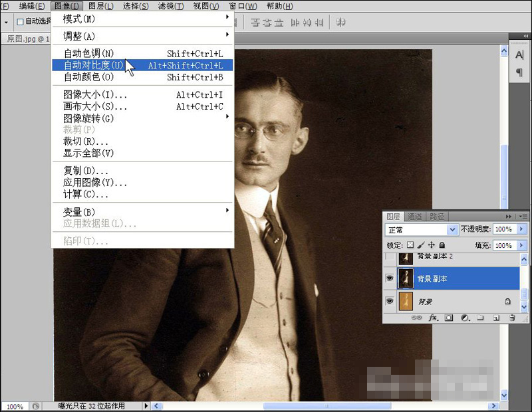Open the Paragraph panel icon
The height and width of the screenshot is (412, 532).
tap(519, 72)
